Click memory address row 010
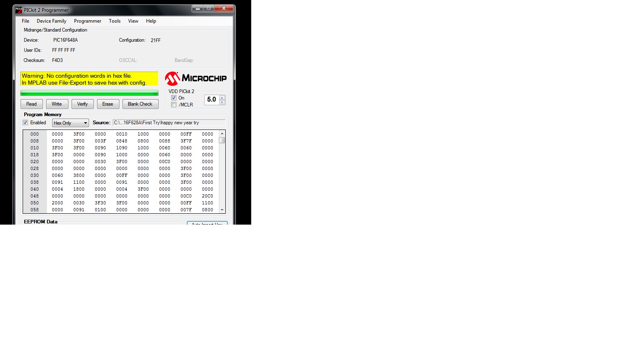644x344 pixels. [x=35, y=148]
